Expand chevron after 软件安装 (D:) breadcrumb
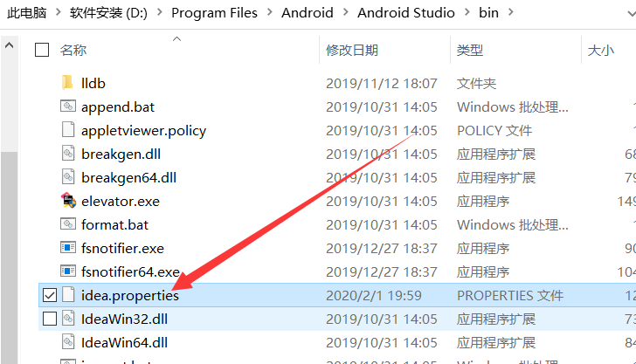636x364 pixels. point(159,12)
